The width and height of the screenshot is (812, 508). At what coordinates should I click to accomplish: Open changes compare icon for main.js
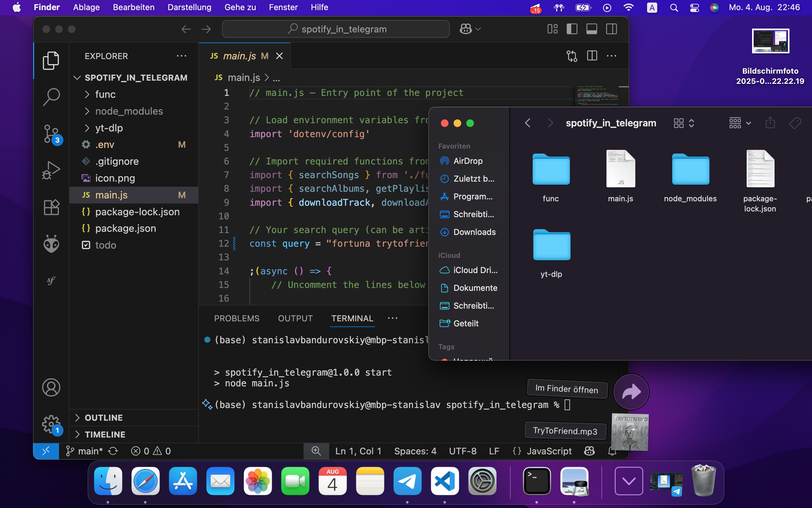tap(572, 56)
